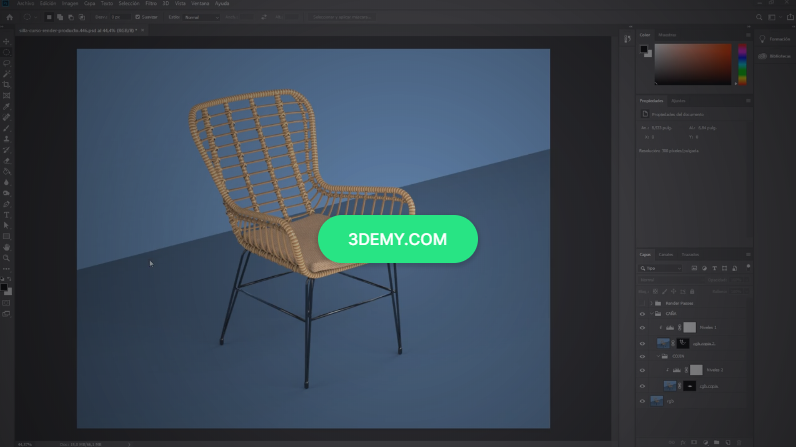Select the Zoom tool
This screenshot has width=796, height=447.
click(7, 258)
